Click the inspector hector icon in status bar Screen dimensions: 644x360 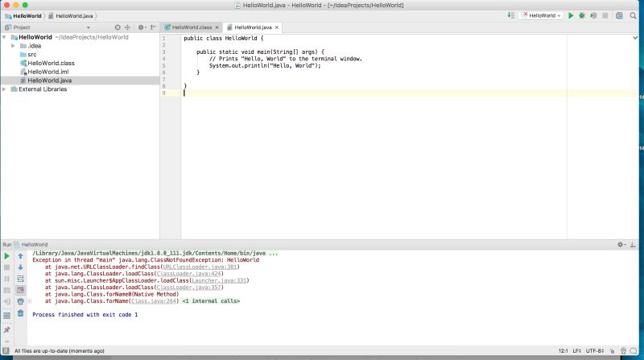623,351
